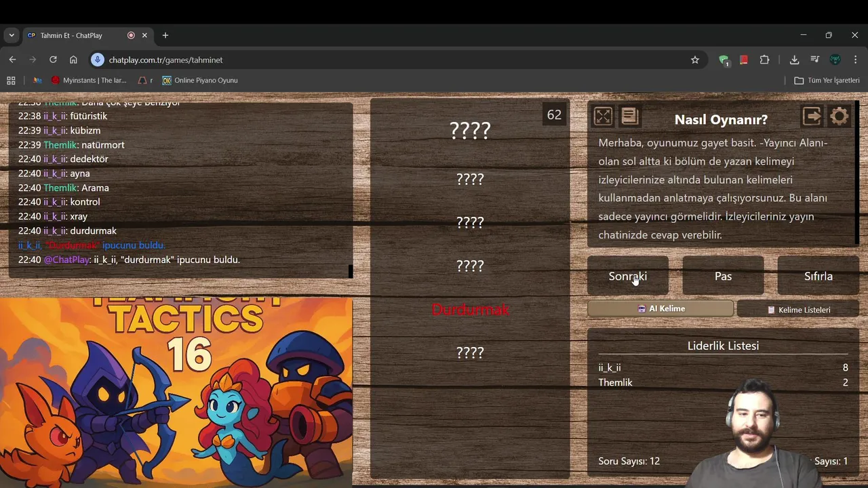Viewport: 868px width, 488px height.
Task: Open the apps grid icon in bookmarks bar
Action: tap(11, 80)
